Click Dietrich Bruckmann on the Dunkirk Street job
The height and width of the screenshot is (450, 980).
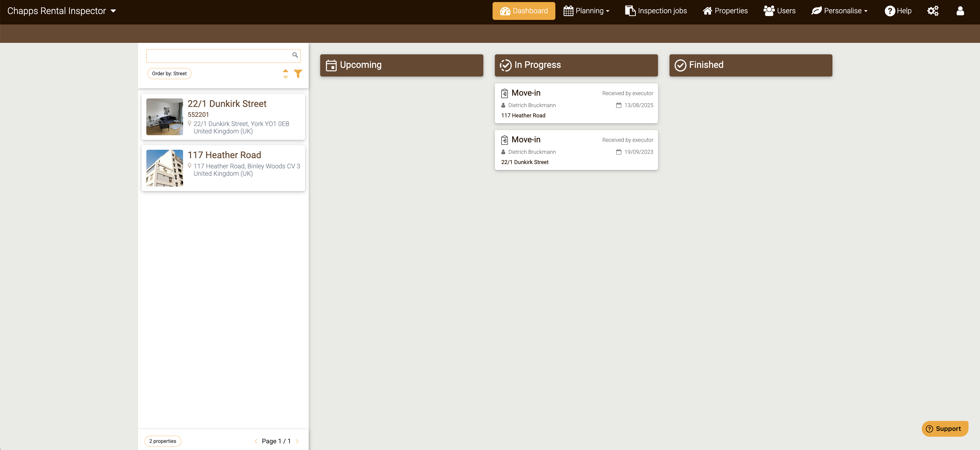click(x=532, y=152)
